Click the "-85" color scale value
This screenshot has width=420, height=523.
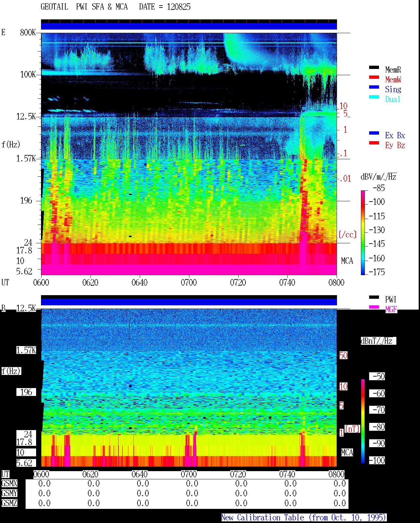pos(379,188)
